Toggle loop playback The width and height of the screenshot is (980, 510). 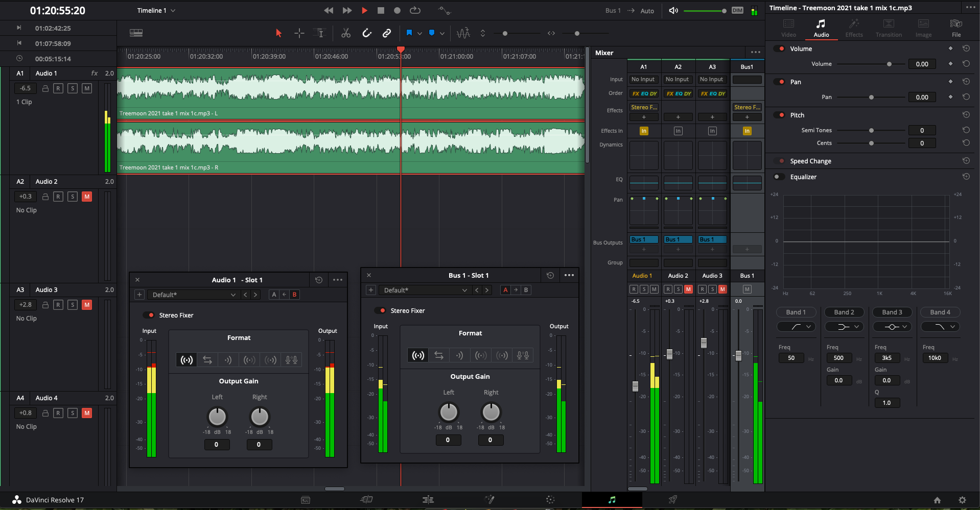point(415,10)
